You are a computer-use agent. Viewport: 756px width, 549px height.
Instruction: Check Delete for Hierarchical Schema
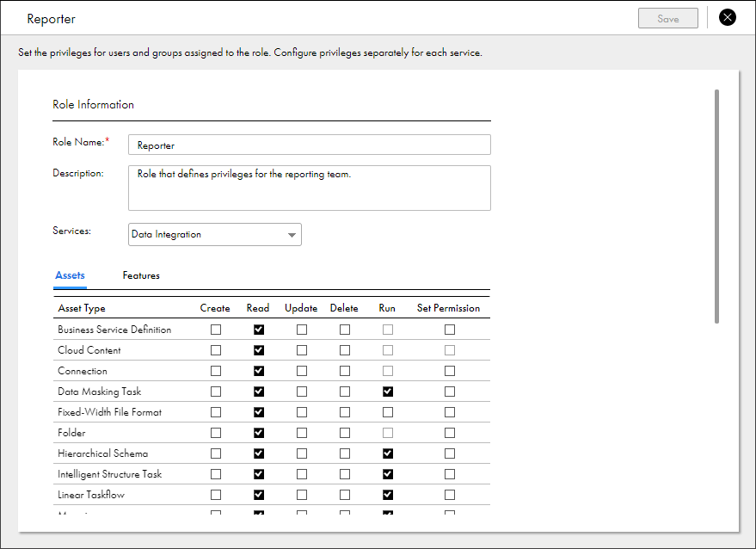pos(345,454)
